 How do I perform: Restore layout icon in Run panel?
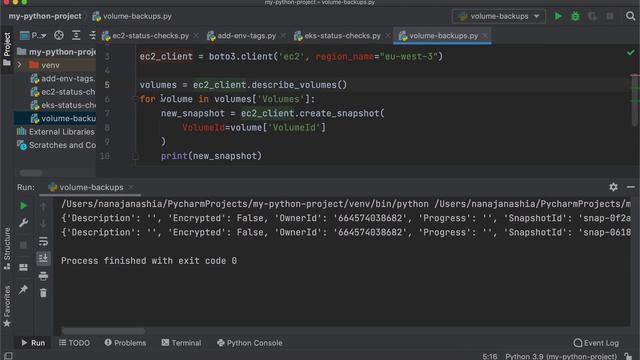tap(23, 267)
